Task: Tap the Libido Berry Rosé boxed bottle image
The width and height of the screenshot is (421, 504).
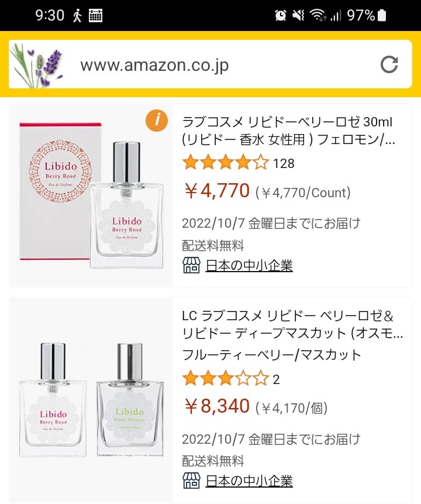Action: click(x=91, y=195)
